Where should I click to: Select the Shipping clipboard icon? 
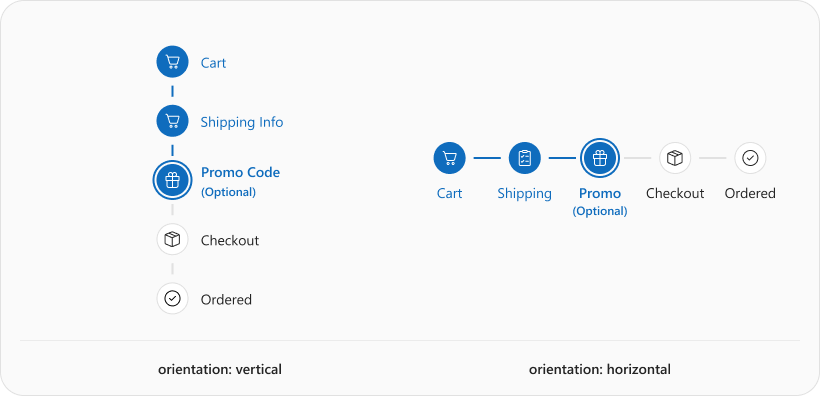click(x=525, y=158)
